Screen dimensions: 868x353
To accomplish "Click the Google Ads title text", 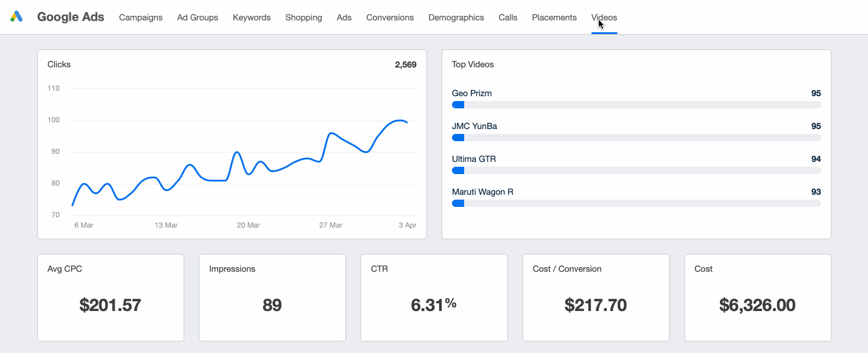I will pyautogui.click(x=71, y=17).
